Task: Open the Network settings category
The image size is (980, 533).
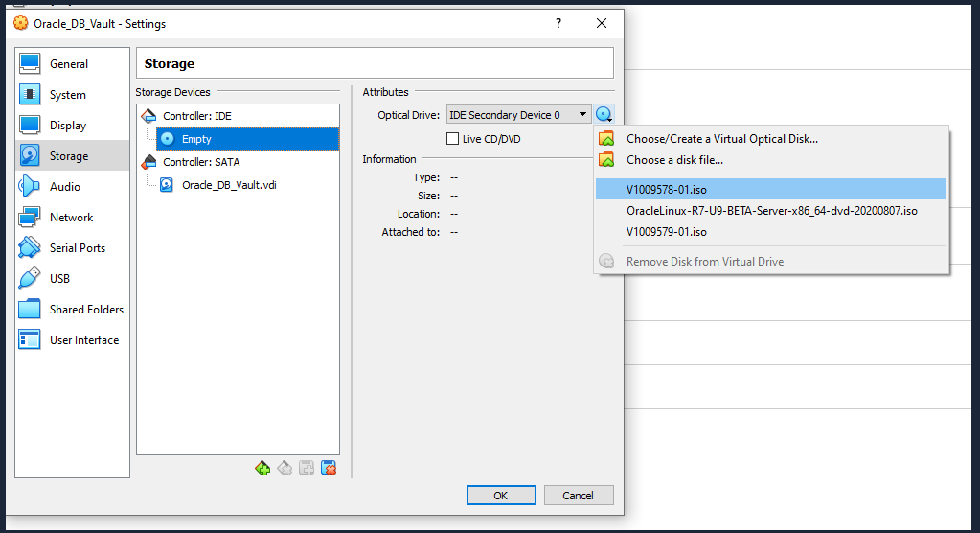Action: (x=72, y=217)
